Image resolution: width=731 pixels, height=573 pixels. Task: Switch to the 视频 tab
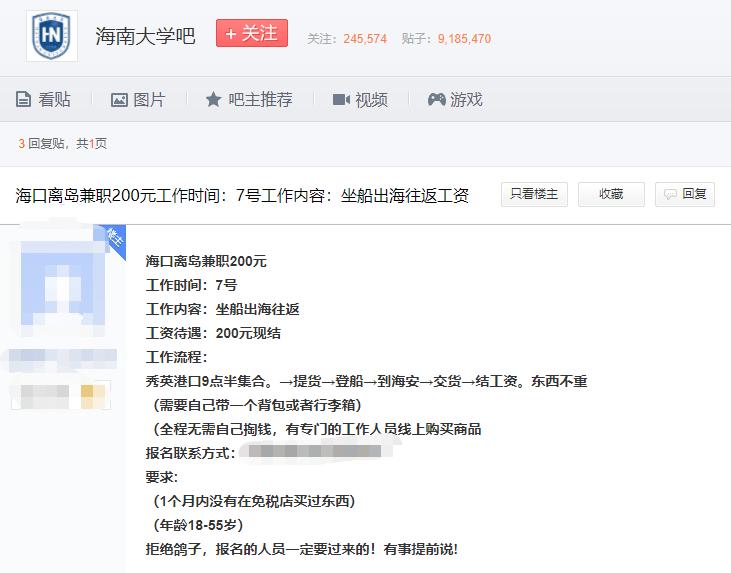point(360,99)
